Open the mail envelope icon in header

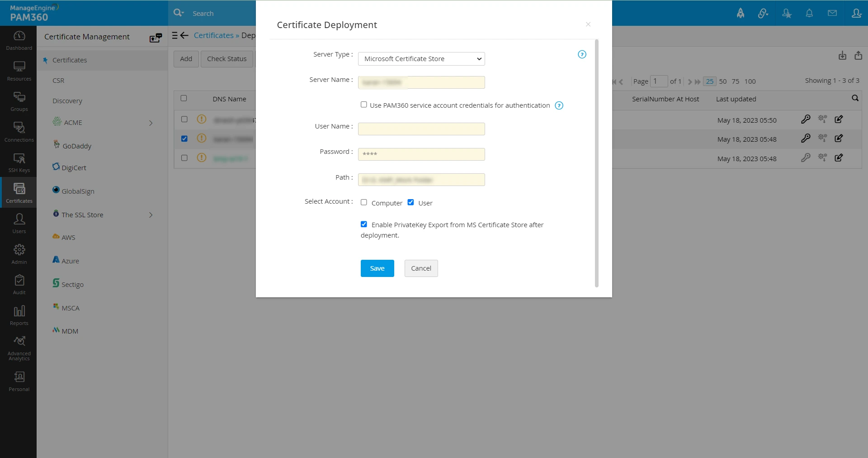coord(832,13)
